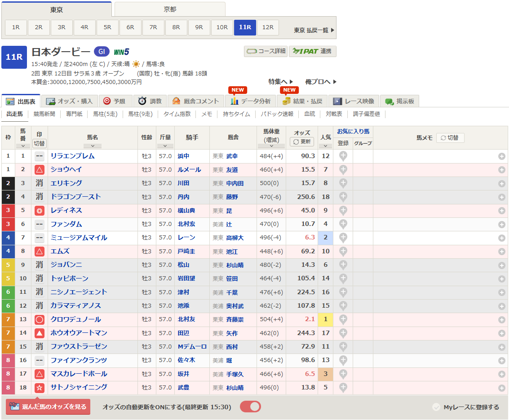Click the filled triangle mark for ホウオウアートマン

click(x=40, y=333)
